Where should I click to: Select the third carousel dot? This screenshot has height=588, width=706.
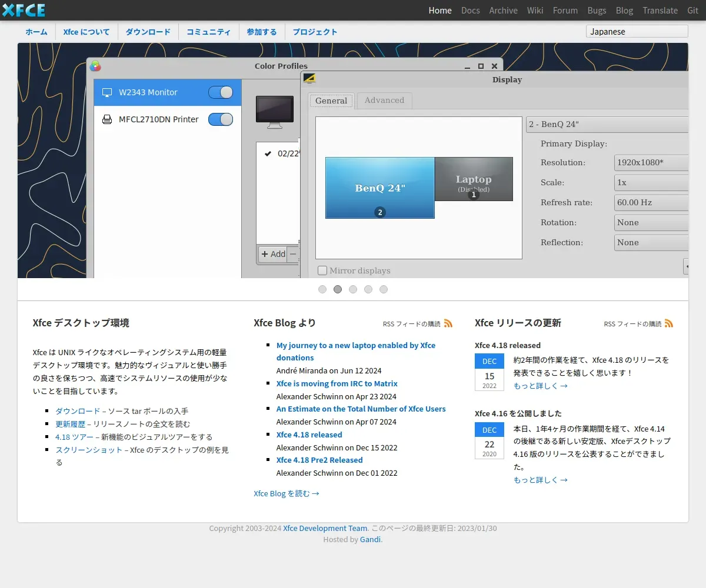click(353, 289)
